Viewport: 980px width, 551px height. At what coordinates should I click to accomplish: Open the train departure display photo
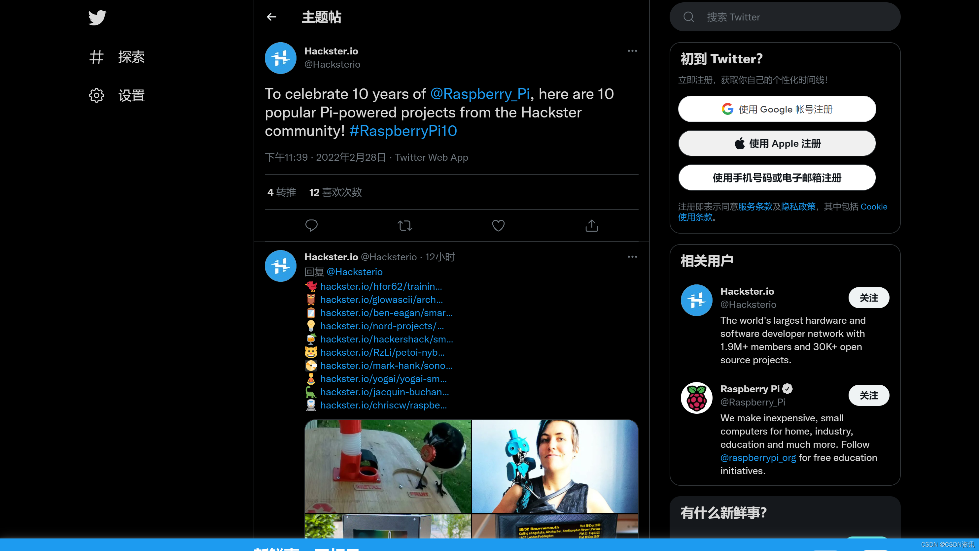[555, 526]
